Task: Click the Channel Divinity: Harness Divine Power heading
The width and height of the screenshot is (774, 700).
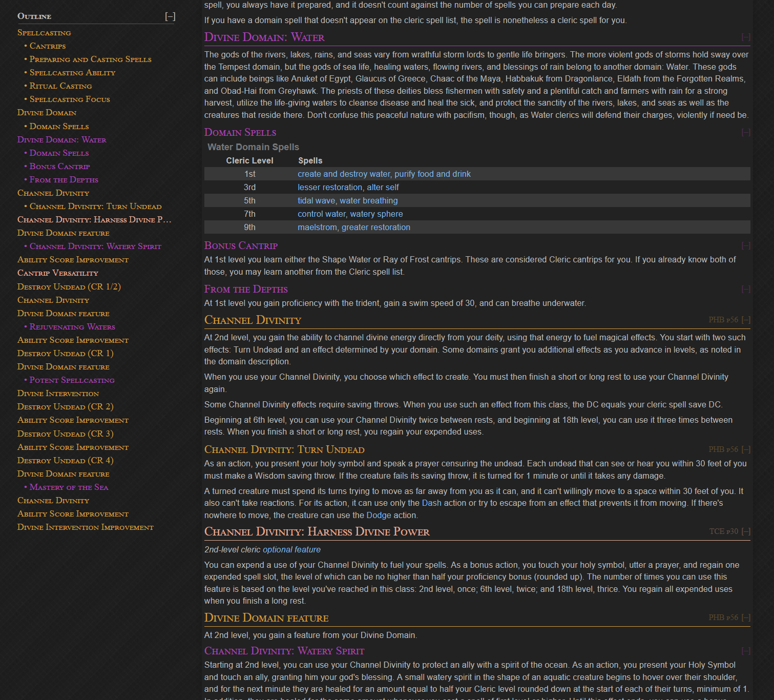Action: [317, 531]
